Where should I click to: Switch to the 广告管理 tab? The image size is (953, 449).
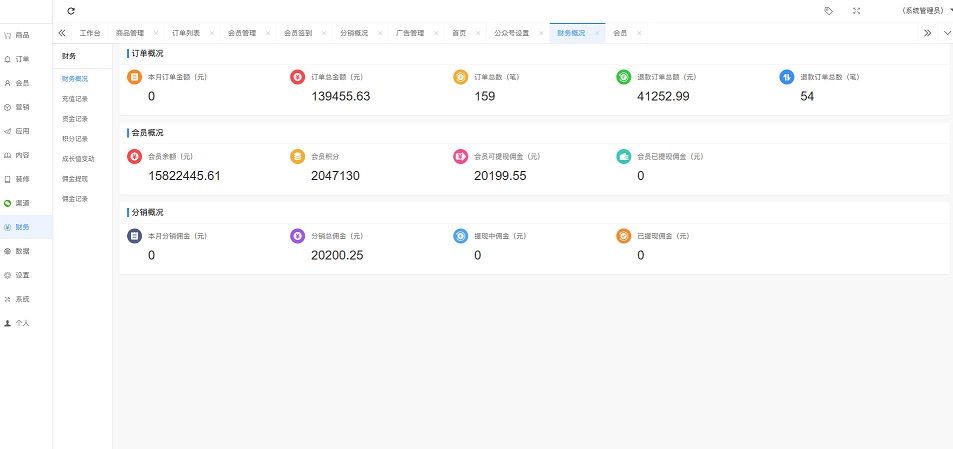click(410, 33)
